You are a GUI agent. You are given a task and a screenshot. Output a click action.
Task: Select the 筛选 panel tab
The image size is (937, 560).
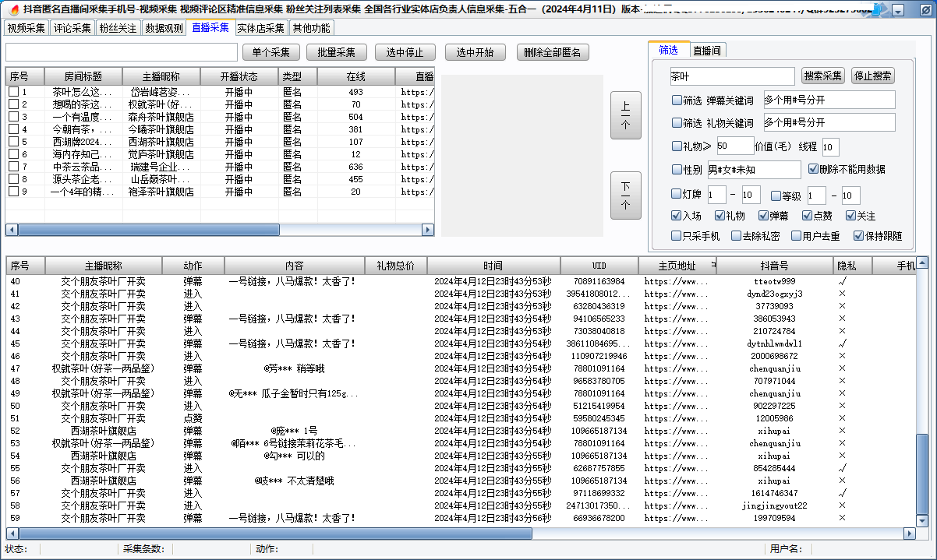(x=668, y=50)
